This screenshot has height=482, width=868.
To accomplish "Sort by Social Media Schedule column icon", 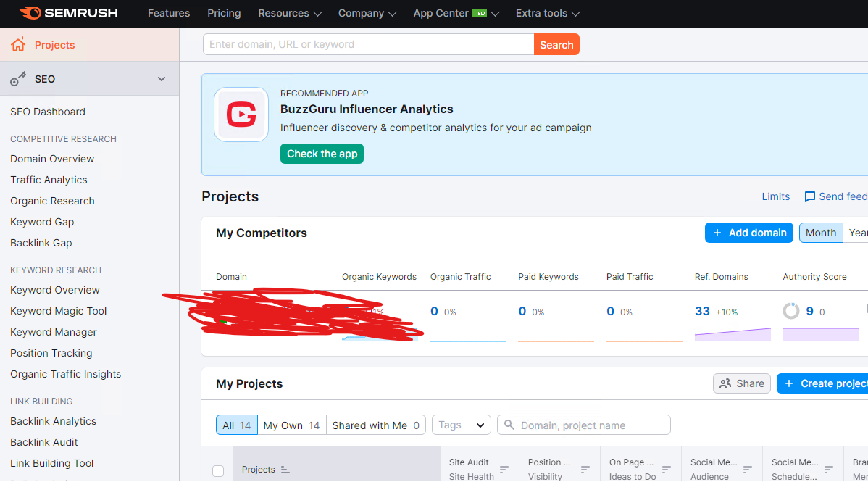I will coord(829,469).
